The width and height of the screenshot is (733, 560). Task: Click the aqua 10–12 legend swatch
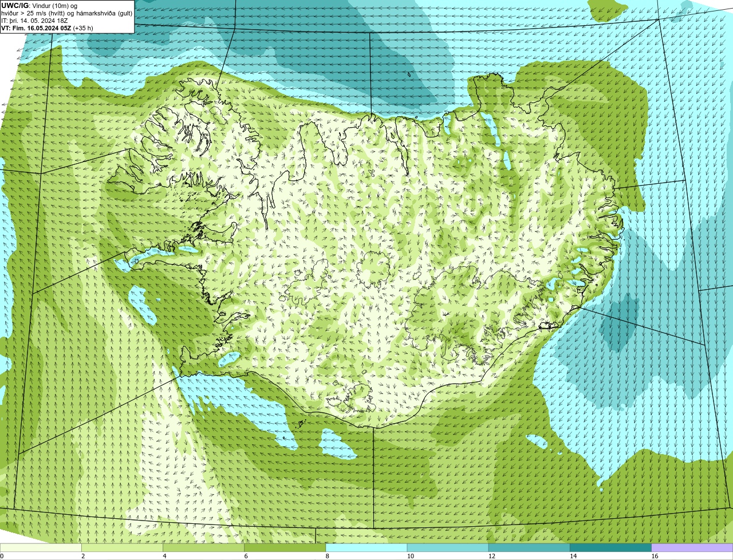(447, 548)
